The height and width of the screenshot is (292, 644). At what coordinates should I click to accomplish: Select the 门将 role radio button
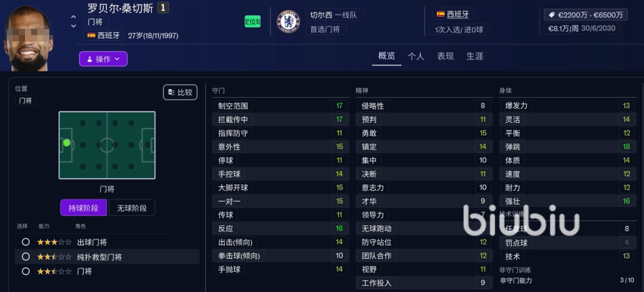coord(26,271)
